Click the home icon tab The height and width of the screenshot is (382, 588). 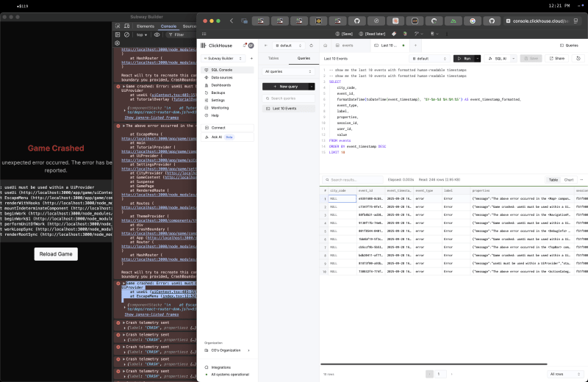pyautogui.click(x=325, y=45)
